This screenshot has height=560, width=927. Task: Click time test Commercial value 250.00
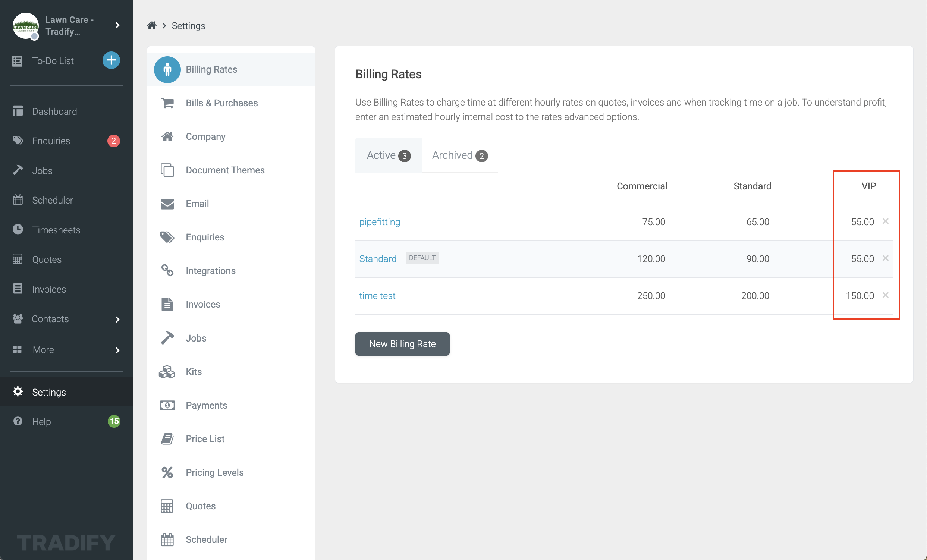651,295
